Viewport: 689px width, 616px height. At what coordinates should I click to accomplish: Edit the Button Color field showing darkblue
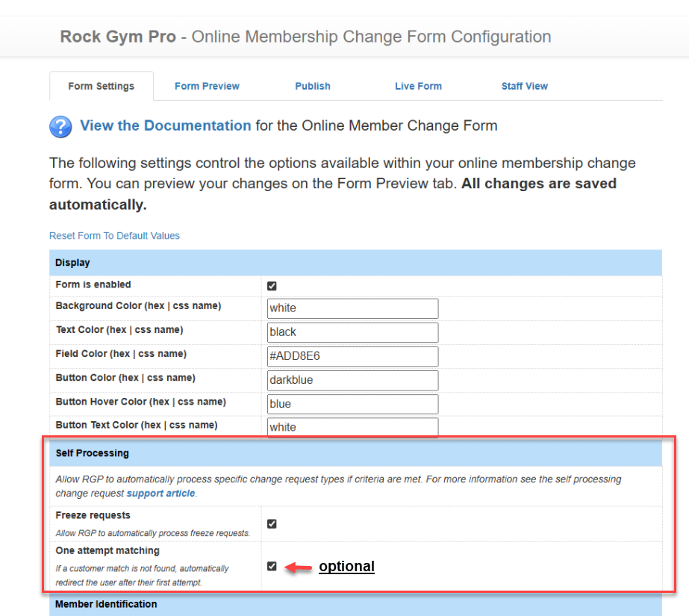point(352,380)
